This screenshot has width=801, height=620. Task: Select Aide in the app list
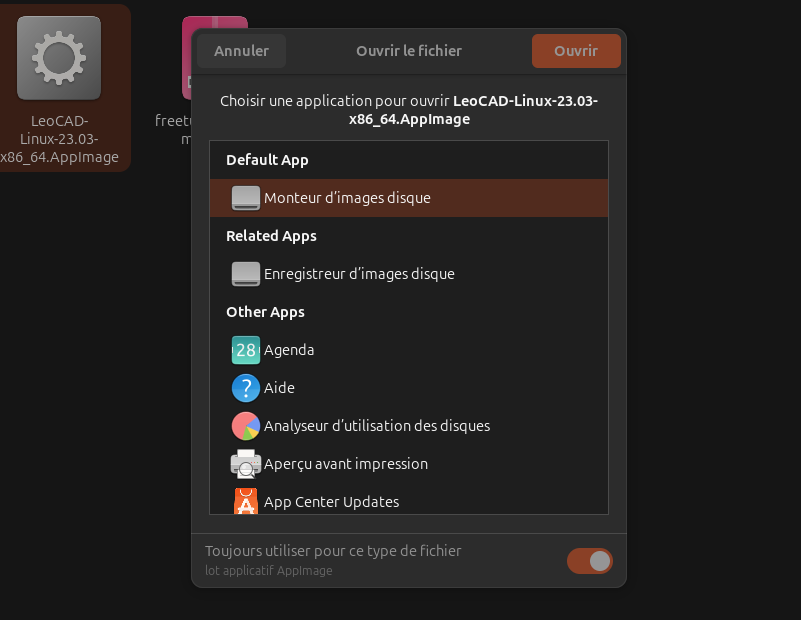click(x=409, y=388)
